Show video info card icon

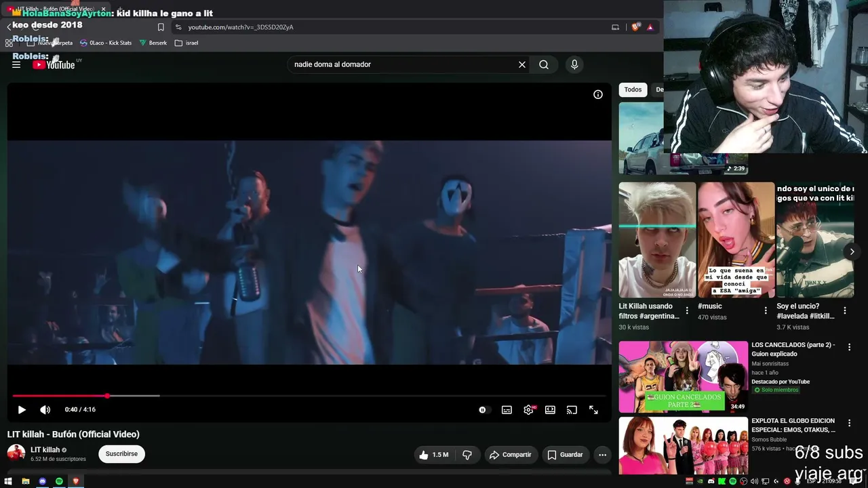tap(598, 94)
